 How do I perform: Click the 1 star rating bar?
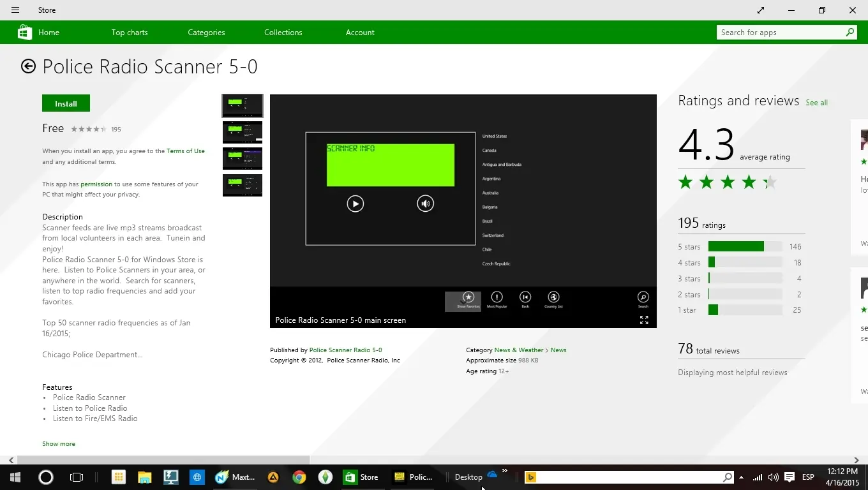coord(745,310)
